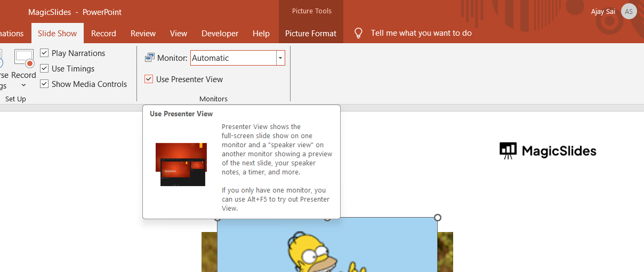Switch to the Review tab
The width and height of the screenshot is (644, 272).
tap(143, 33)
